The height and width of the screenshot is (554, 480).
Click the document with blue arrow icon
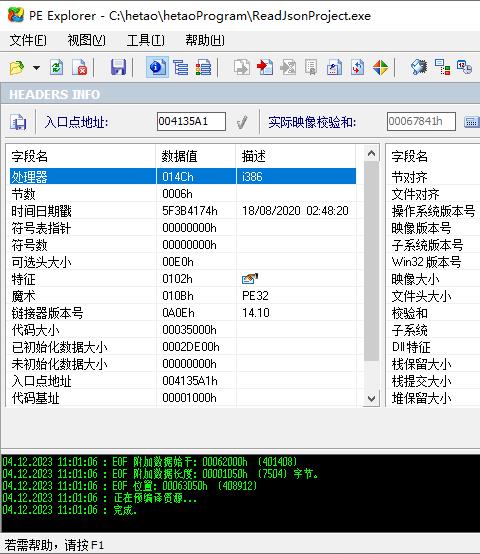coord(334,67)
